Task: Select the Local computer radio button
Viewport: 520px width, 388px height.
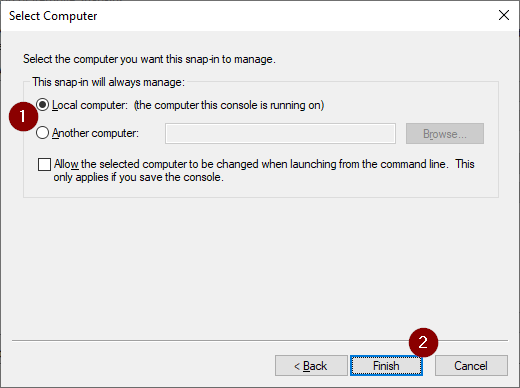Action: tap(43, 105)
